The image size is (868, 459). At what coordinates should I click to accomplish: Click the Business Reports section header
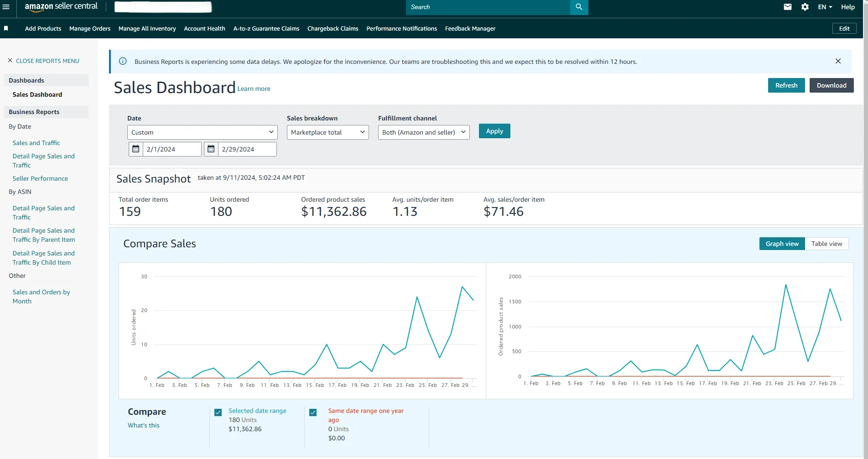46,112
